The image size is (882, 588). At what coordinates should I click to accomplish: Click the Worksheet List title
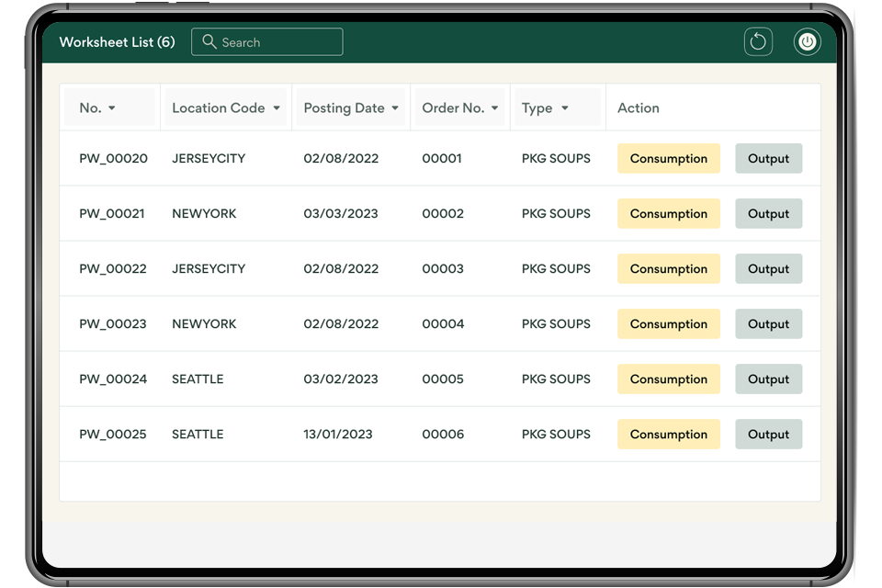[x=117, y=41]
